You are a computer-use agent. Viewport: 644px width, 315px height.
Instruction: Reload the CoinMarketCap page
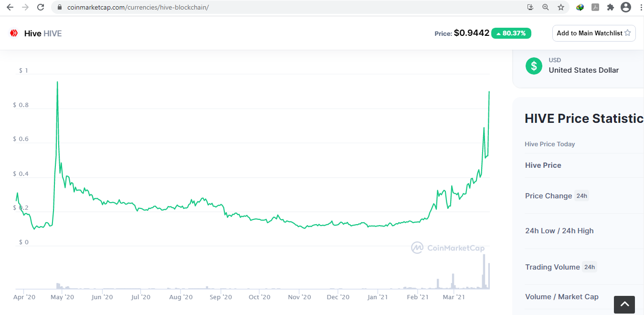click(41, 7)
